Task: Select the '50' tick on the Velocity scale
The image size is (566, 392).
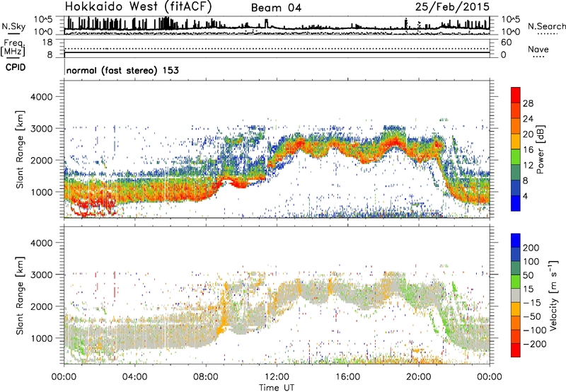Action: (528, 275)
